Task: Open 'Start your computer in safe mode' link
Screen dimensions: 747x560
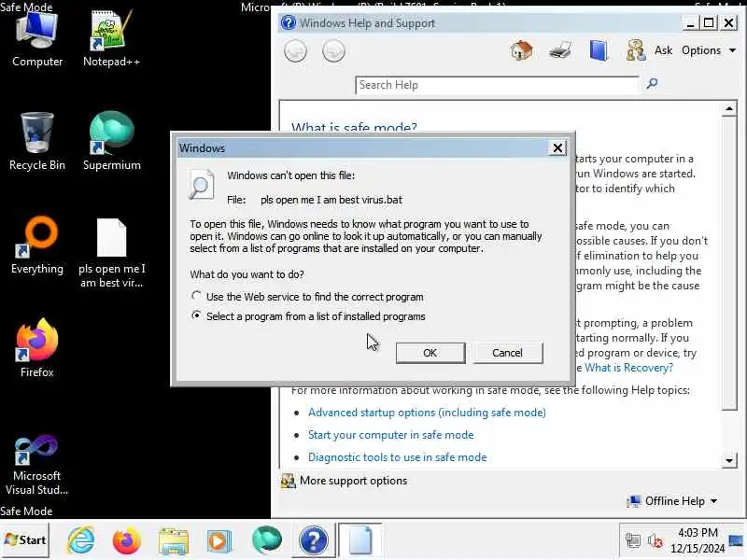Action: click(x=390, y=435)
